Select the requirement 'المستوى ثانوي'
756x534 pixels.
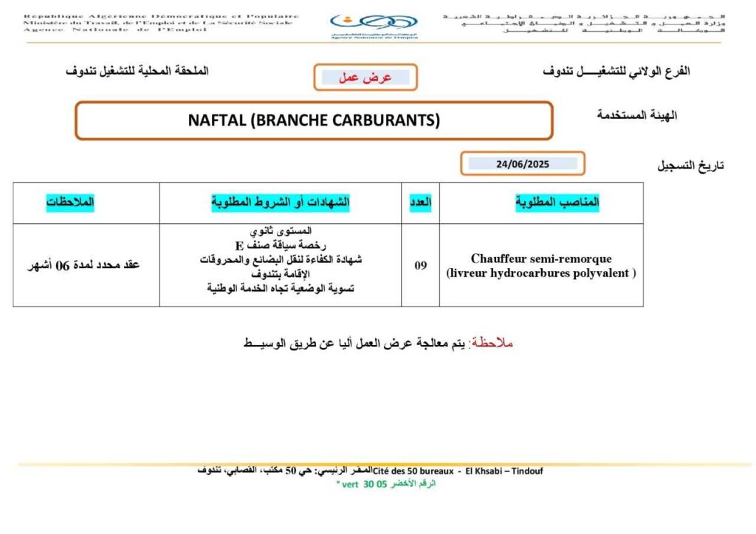click(281, 231)
